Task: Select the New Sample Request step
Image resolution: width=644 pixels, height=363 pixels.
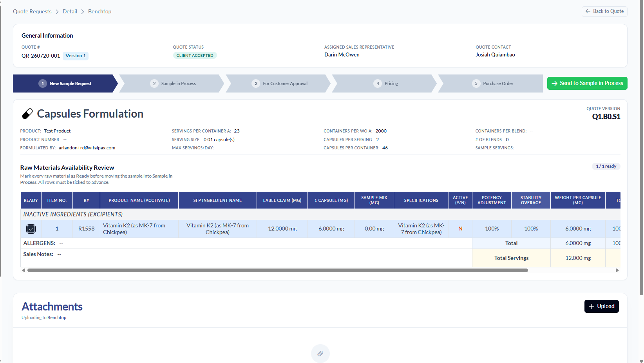Action: pyautogui.click(x=65, y=83)
